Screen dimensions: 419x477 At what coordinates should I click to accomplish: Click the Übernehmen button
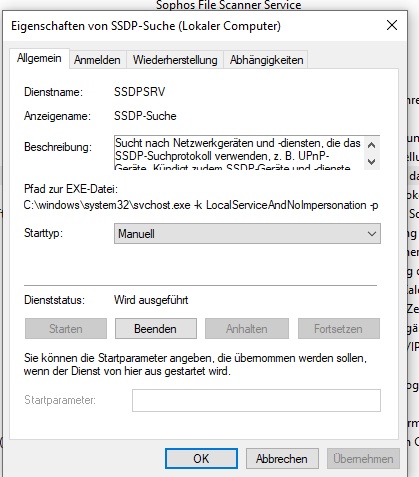click(x=363, y=459)
